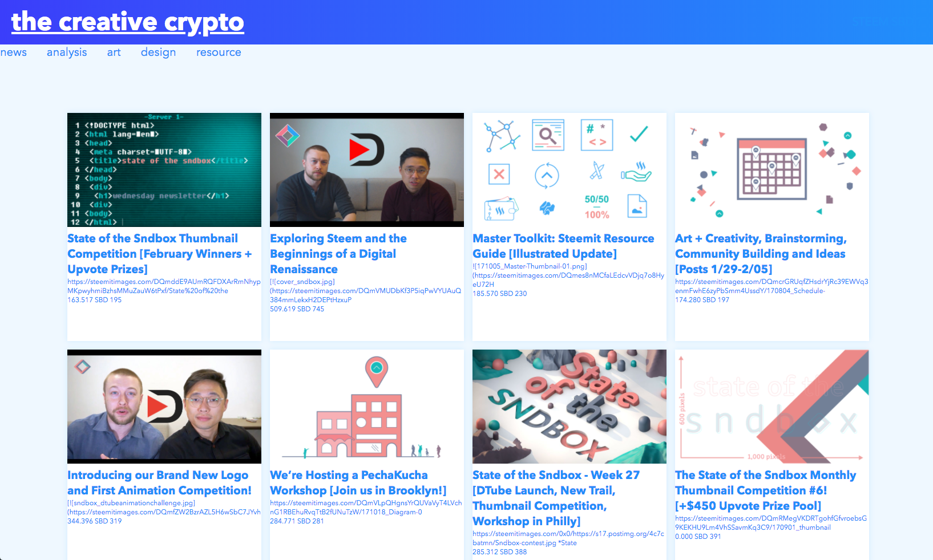
Task: Open We're Hosting a PechaKucha Workshop article
Action: tap(358, 482)
